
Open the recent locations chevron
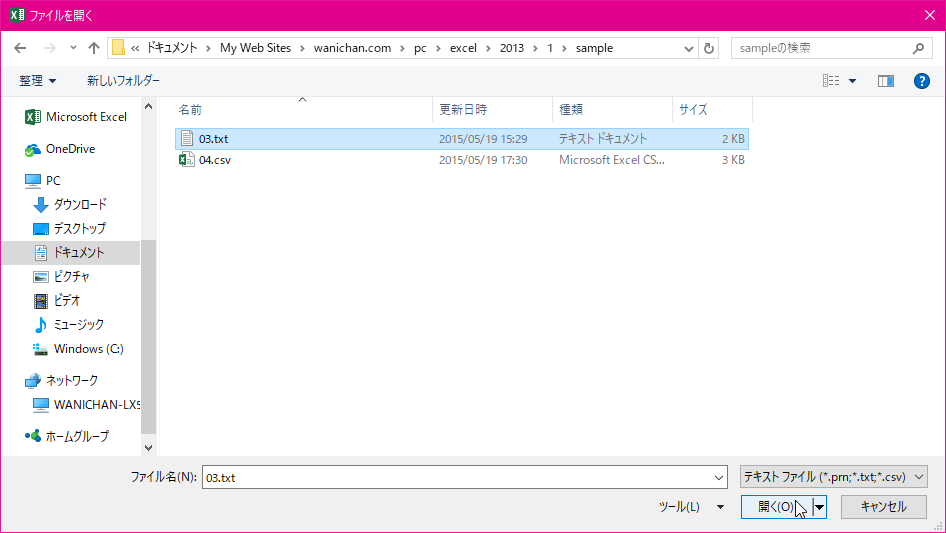pos(73,48)
